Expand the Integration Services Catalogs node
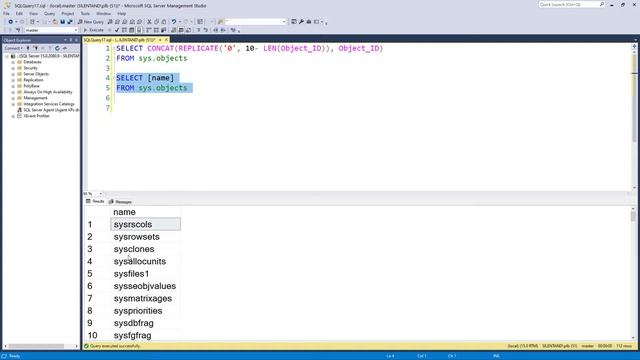Screen dimensions: 640x360 click(13, 104)
